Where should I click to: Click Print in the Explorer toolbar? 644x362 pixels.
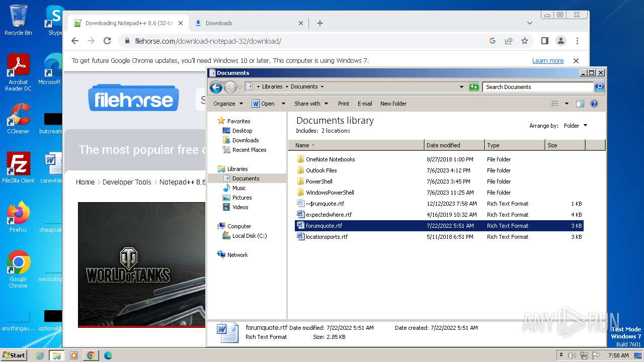pos(344,104)
